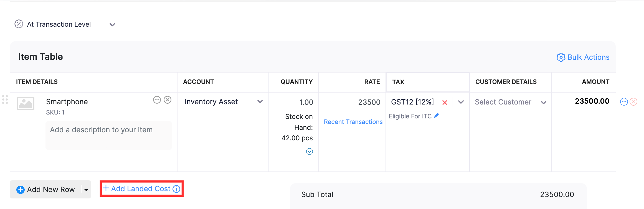Open Recent Transactions link
The image size is (644, 209).
point(353,122)
